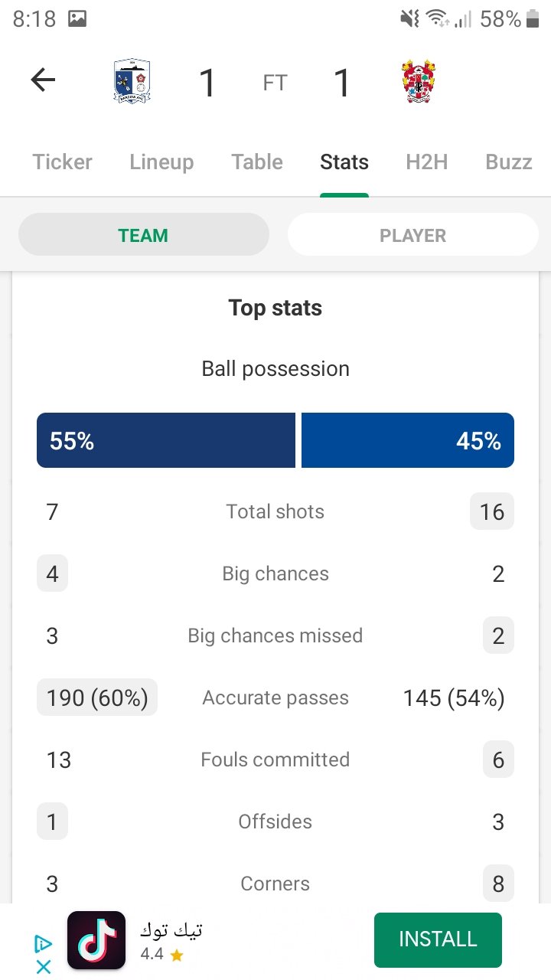Open the Ticker tab
This screenshot has height=980, width=551.
tap(63, 162)
